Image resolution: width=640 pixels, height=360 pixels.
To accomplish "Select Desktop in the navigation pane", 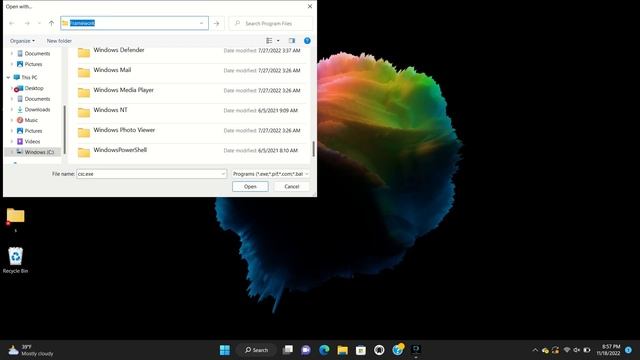I will click(x=33, y=88).
